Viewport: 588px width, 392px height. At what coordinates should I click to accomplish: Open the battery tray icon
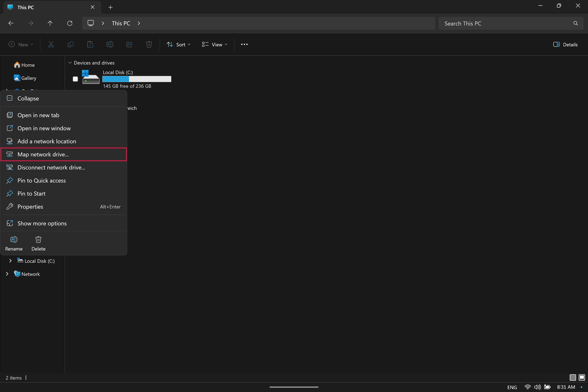pyautogui.click(x=547, y=387)
